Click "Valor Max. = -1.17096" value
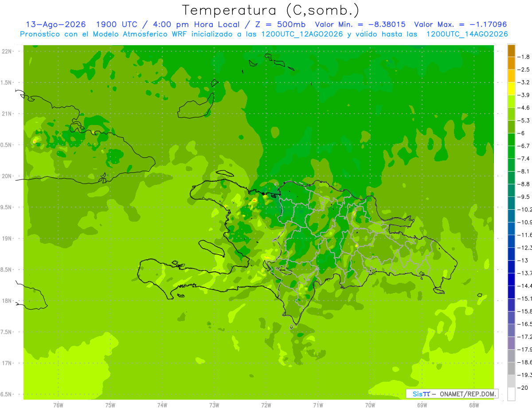This screenshot has height=411, width=532. 460,24
